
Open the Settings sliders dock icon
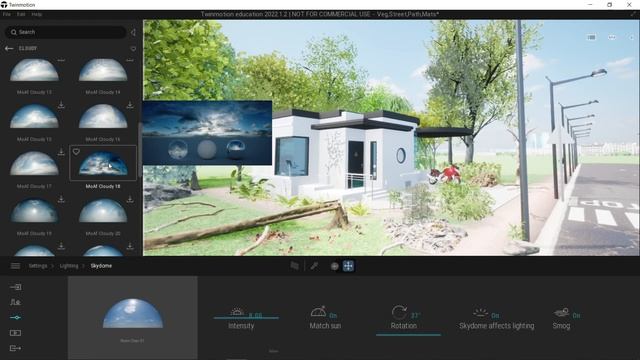pos(16,318)
